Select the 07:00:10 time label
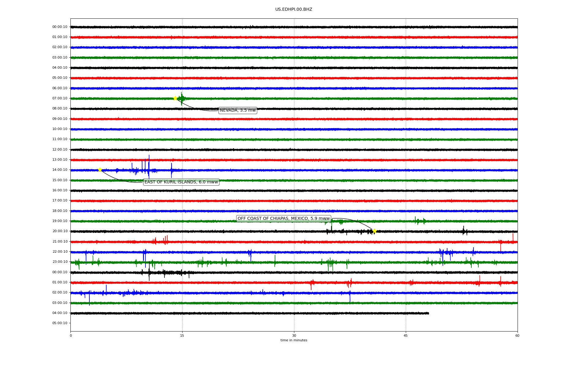The image size is (588, 368). pyautogui.click(x=60, y=98)
